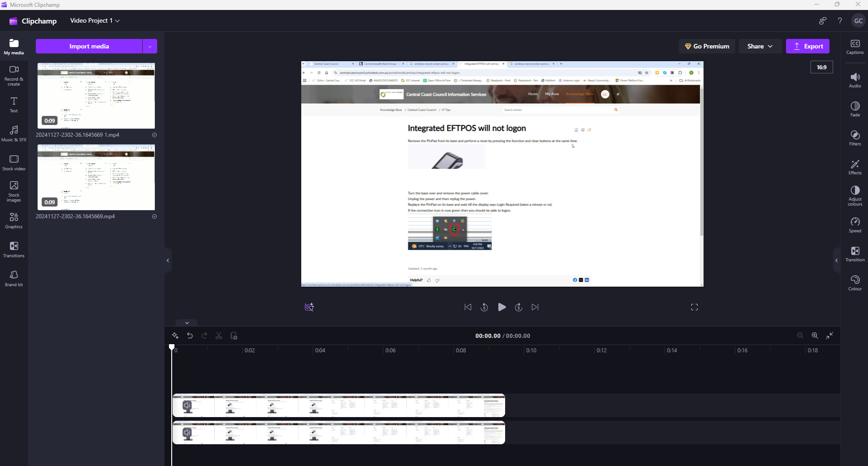This screenshot has width=868, height=466.
Task: Toggle fullscreen preview
Action: [x=694, y=307]
